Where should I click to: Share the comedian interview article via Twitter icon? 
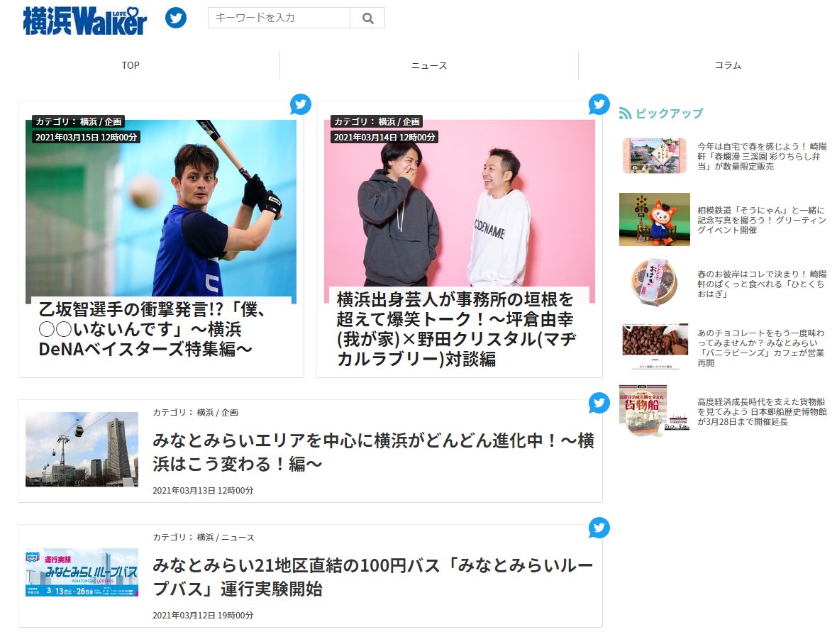click(598, 104)
